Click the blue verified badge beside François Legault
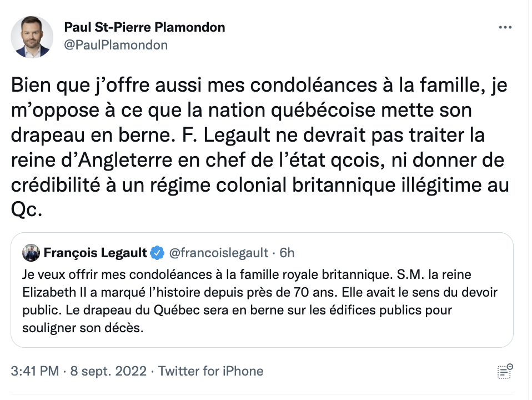532x400 pixels. pos(158,253)
